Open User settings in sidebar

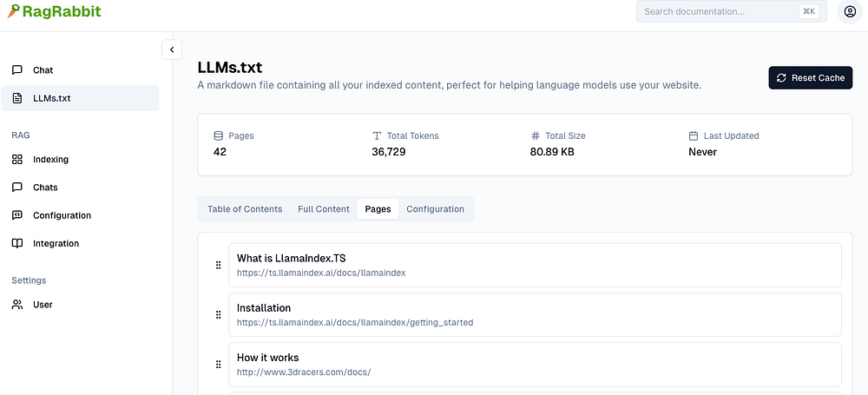80,304
